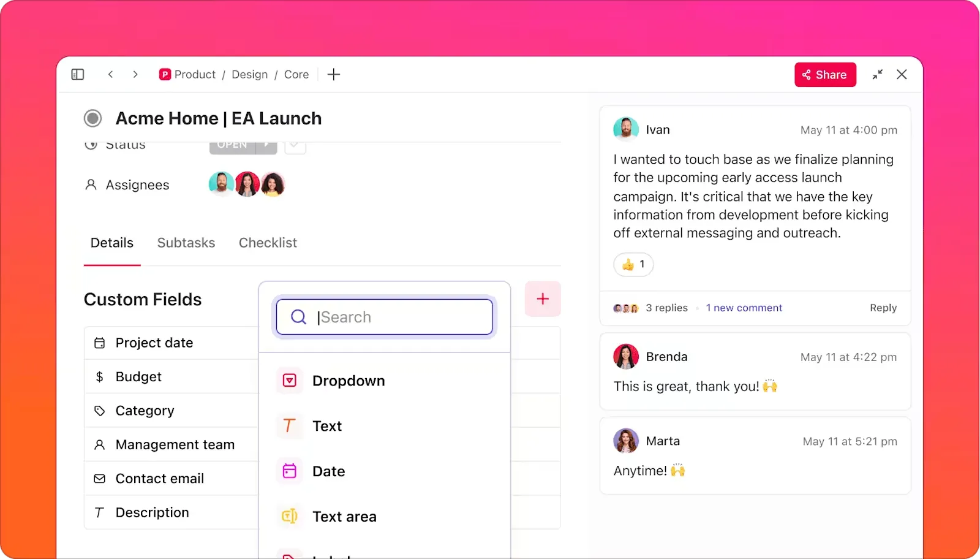Screen dimensions: 980x559
Task: Choose the Date field type icon
Action: (x=290, y=471)
